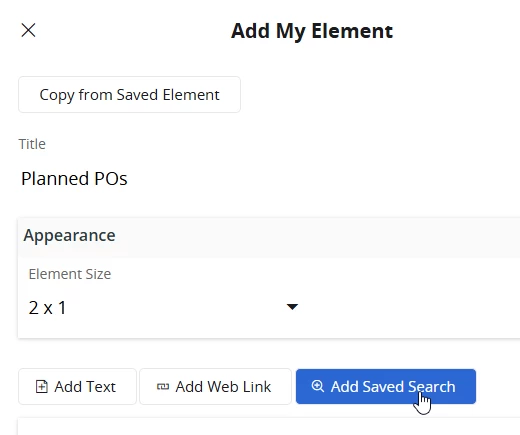Click the chain link icon on Add Web Link
Screen dimensions: 520x435
pos(163,387)
